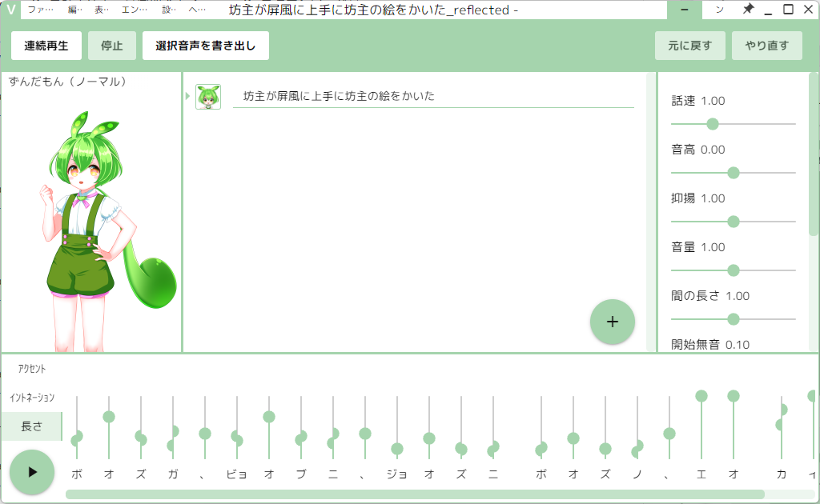The height and width of the screenshot is (504, 820).
Task: Click the text field containing 坊主が屏風に上手に坊主の絵をかいた
Action: coord(433,96)
